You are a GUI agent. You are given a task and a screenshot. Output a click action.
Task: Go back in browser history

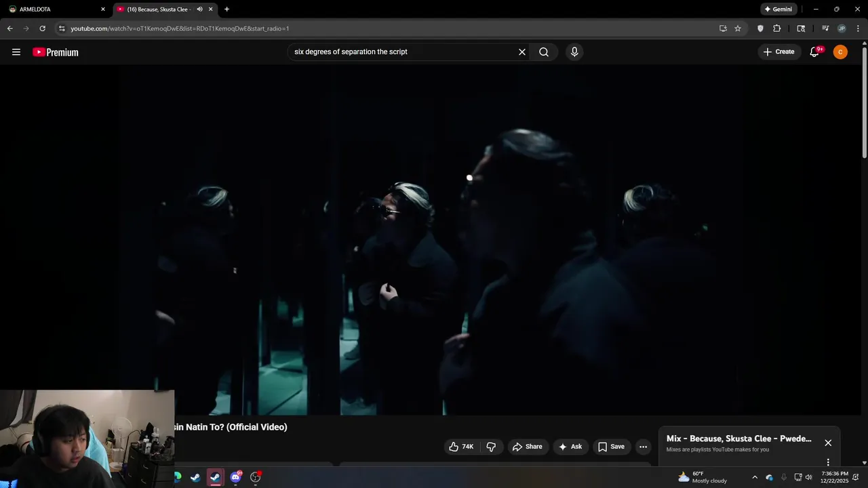click(10, 28)
